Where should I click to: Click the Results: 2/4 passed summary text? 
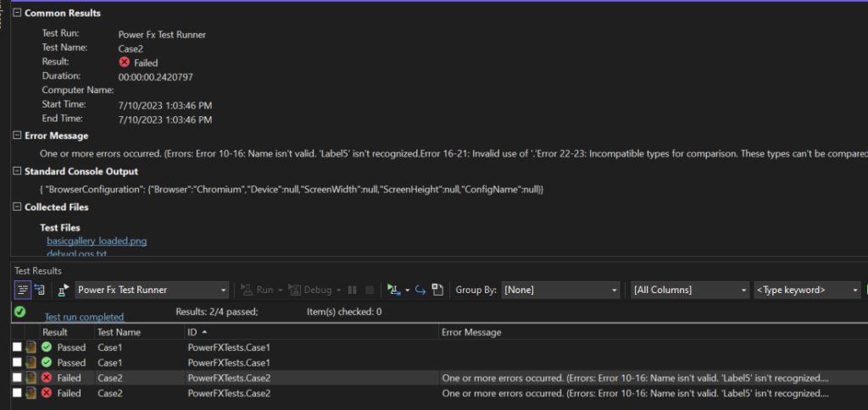(x=217, y=312)
